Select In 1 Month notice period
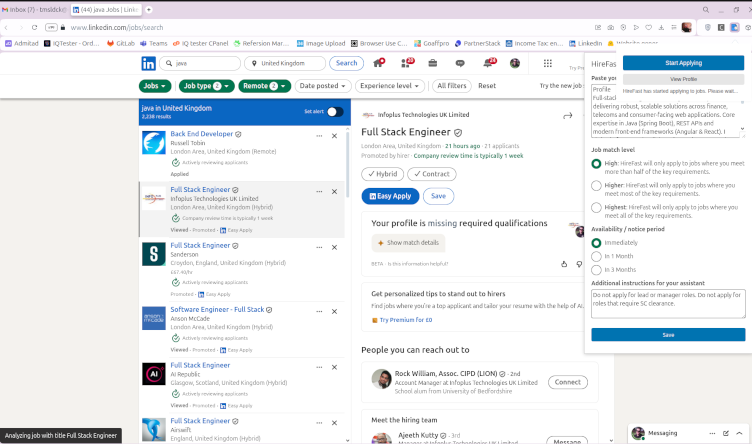752x444 pixels. click(x=597, y=256)
